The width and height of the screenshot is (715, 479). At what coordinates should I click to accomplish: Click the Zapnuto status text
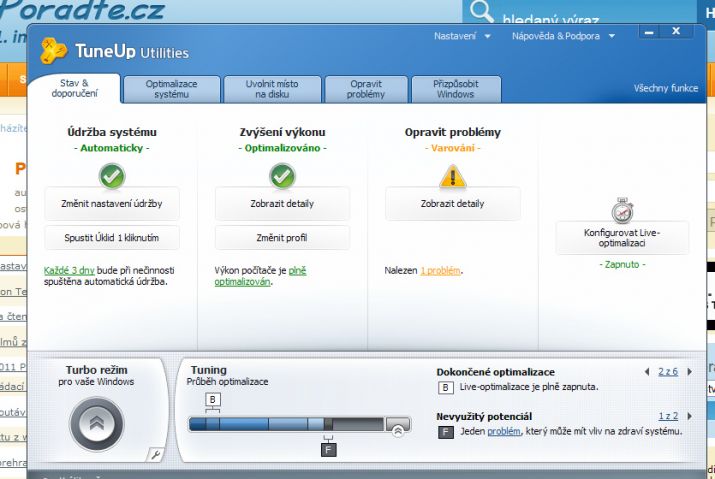tap(622, 265)
